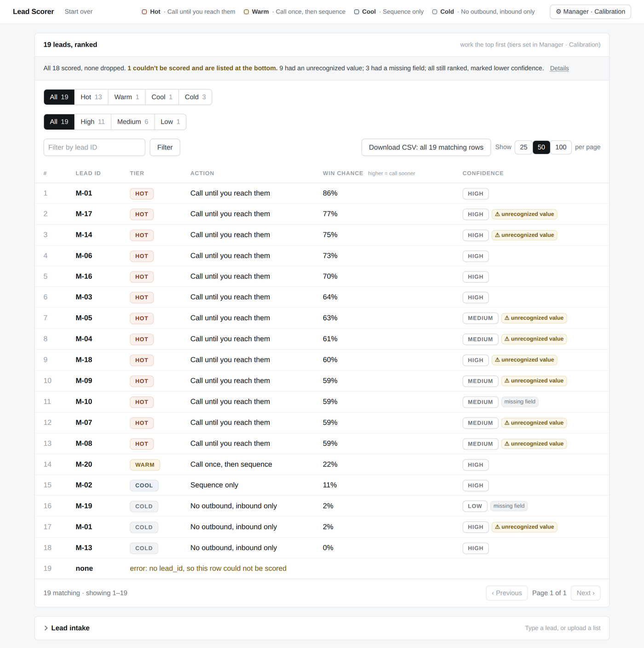This screenshot has width=644, height=648.
Task: Click the no lead_id error message
Action: tap(208, 568)
